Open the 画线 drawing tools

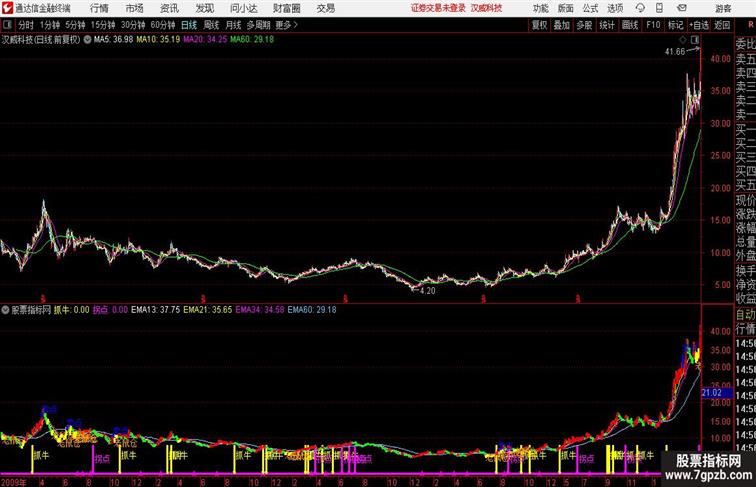[630, 25]
